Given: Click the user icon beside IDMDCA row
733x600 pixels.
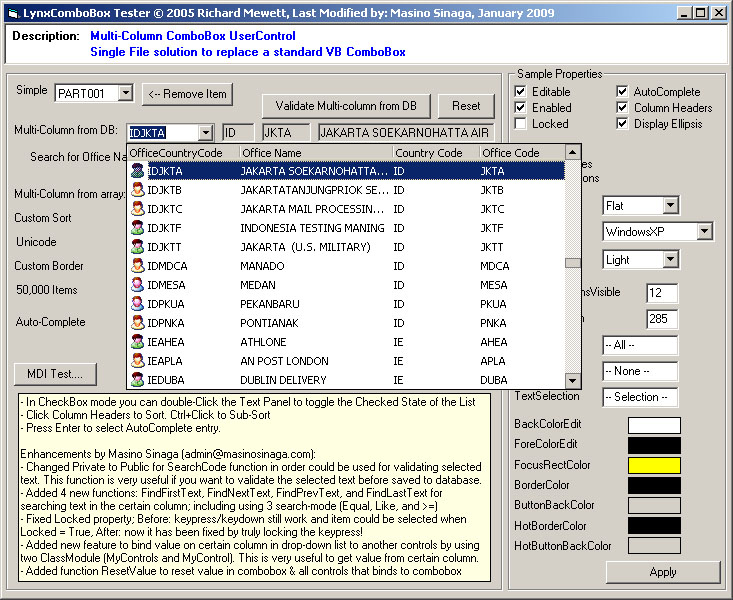Looking at the screenshot, I should pos(138,266).
